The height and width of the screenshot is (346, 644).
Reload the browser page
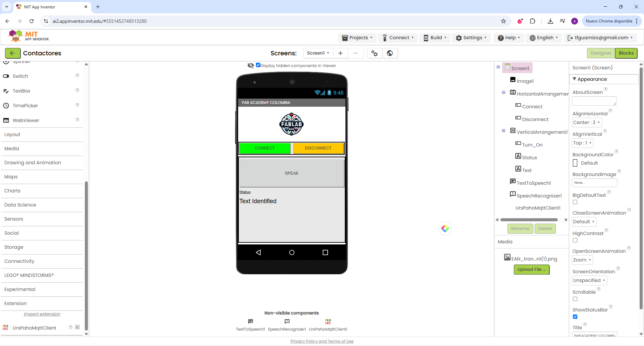(x=32, y=21)
